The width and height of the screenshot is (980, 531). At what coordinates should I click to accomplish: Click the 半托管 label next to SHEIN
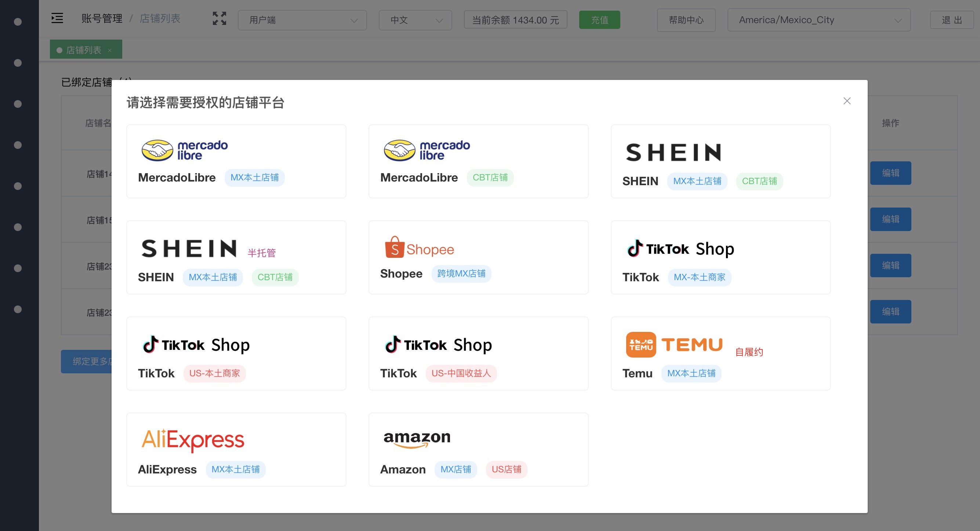262,253
